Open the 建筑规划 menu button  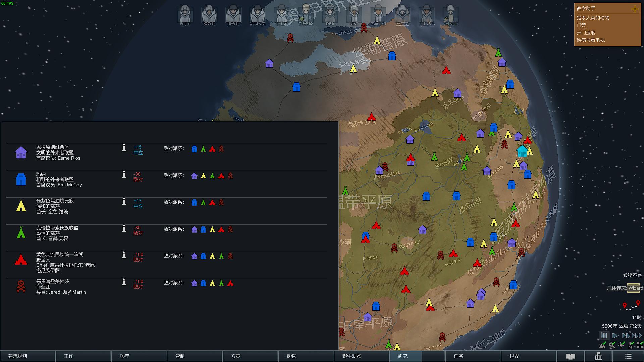click(x=18, y=356)
